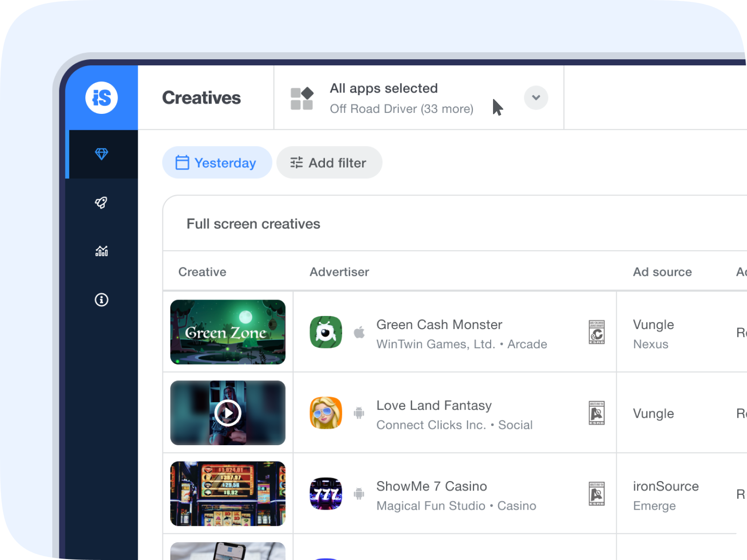Sort by the Creative column header

tap(202, 272)
